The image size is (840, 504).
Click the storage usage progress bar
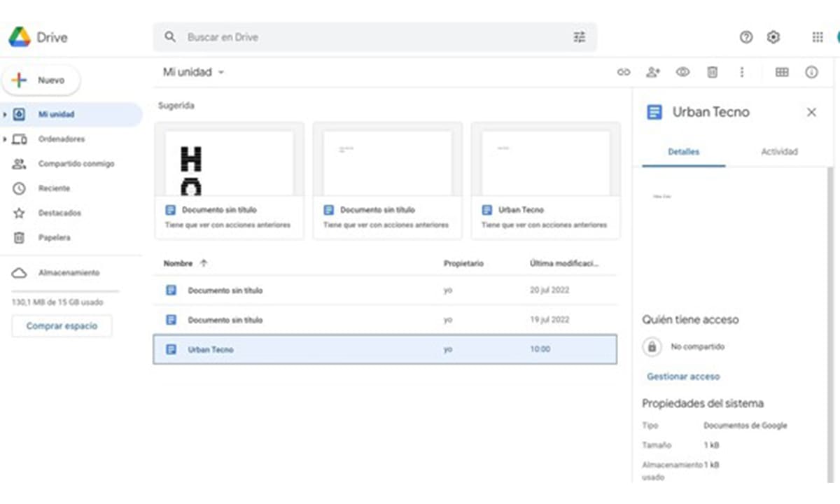[x=65, y=291]
